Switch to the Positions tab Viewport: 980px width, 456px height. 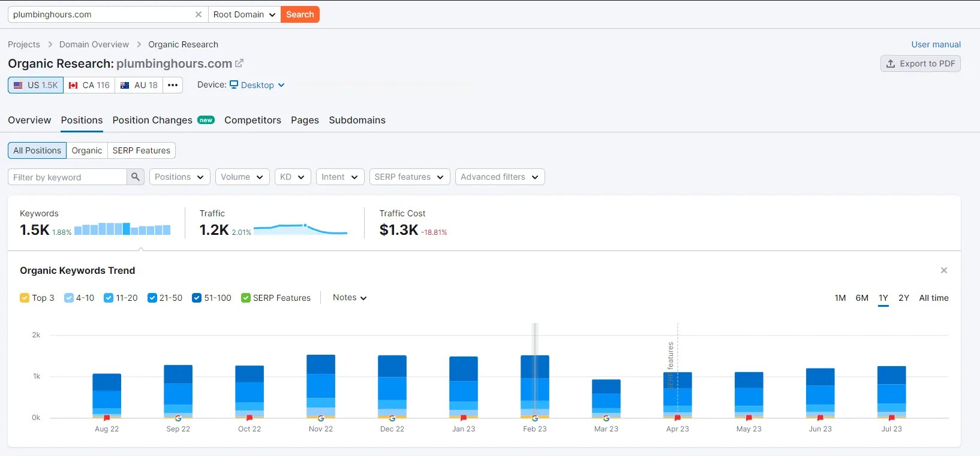[82, 120]
